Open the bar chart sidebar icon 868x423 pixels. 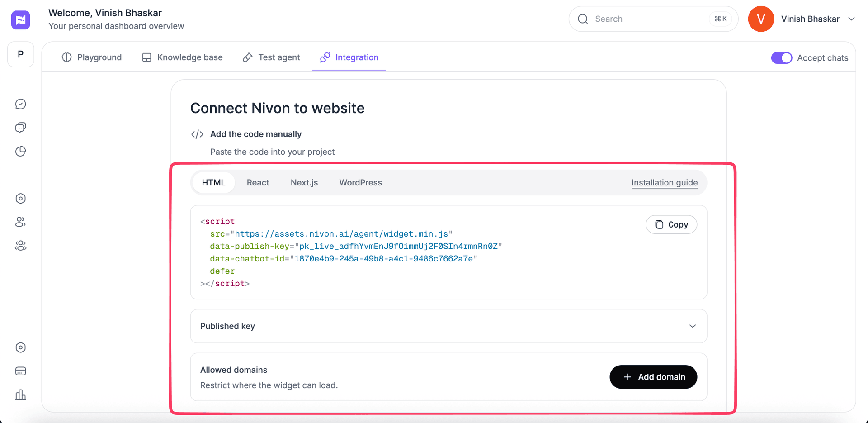coord(20,394)
